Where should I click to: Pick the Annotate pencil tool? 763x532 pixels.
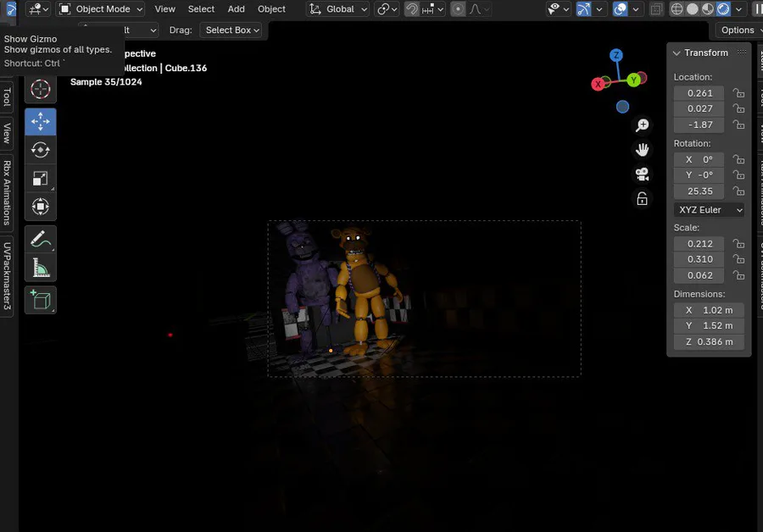coord(41,239)
